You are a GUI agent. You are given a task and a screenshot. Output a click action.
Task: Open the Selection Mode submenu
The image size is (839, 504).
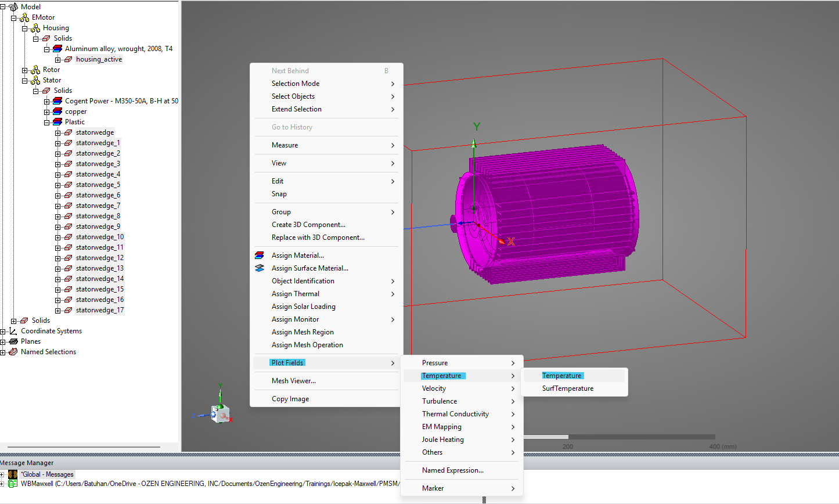[326, 84]
